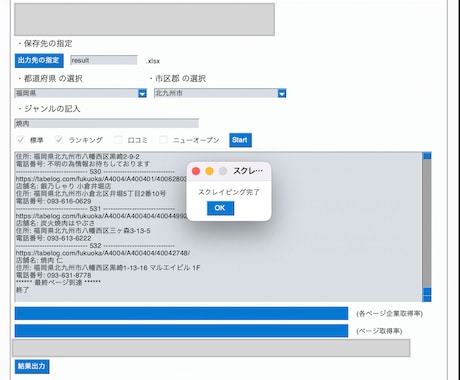460x380 pixels.
Task: Click the 焼肉 genre input field
Action: click(107, 124)
